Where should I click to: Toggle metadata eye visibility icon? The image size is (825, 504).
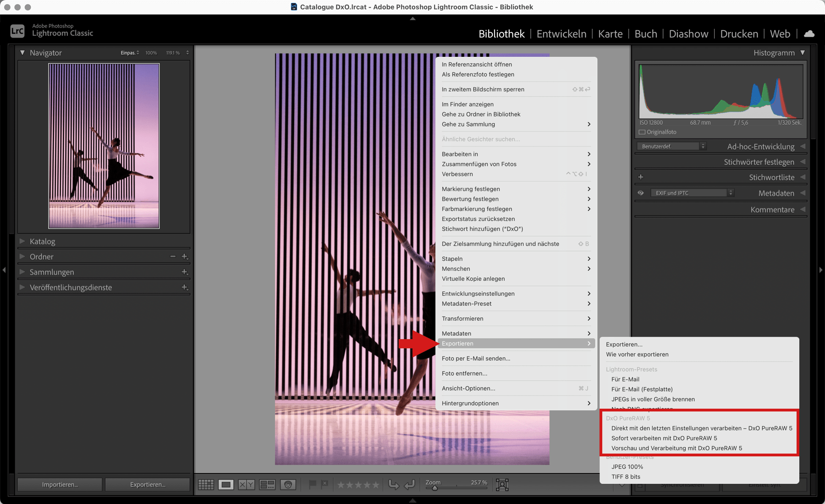(x=641, y=193)
